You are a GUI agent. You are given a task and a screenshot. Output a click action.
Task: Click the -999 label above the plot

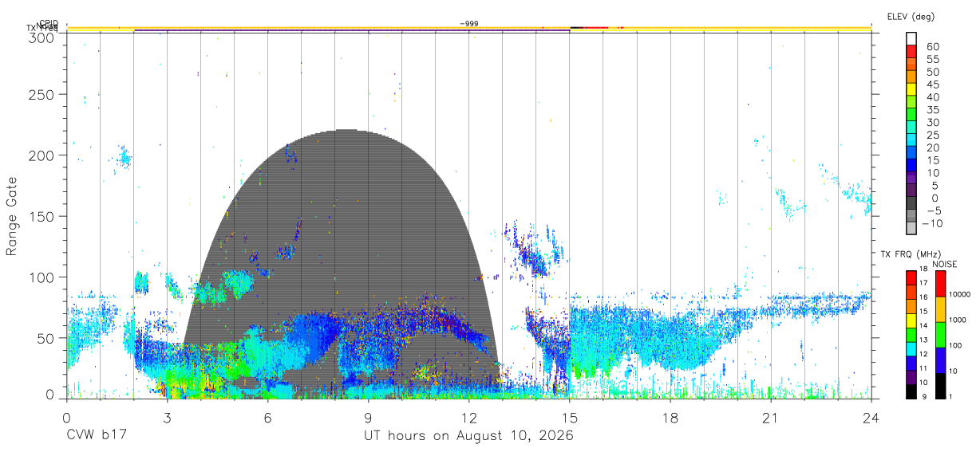pos(469,24)
